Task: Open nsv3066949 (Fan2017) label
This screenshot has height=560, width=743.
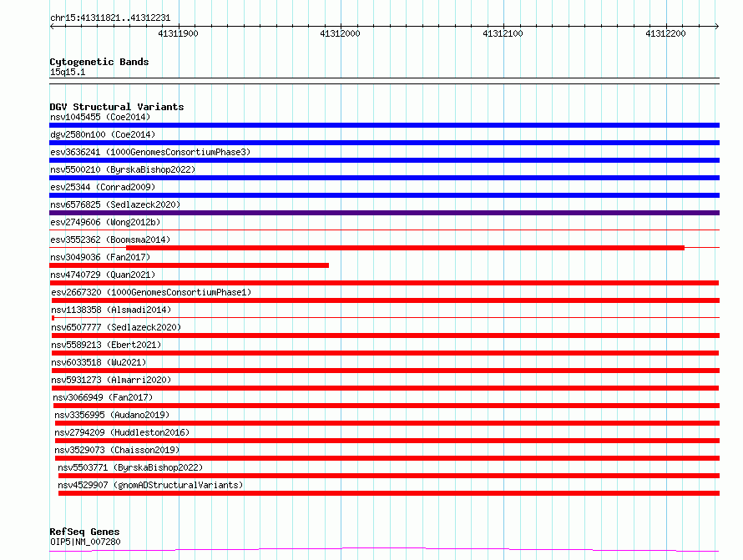Action: [x=103, y=397]
